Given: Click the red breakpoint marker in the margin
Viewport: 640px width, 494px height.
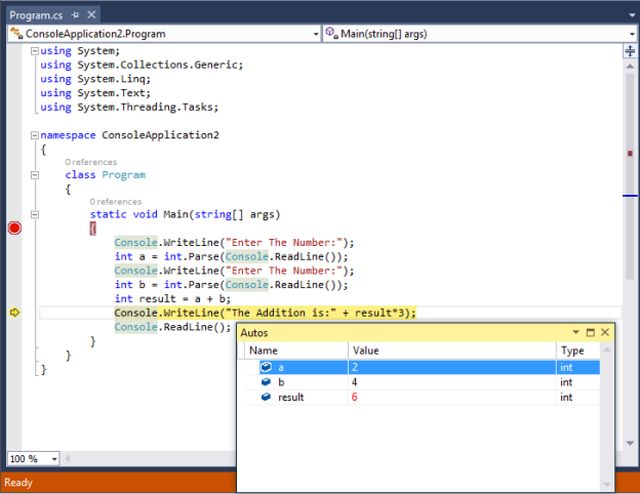Looking at the screenshot, I should click(x=14, y=229).
